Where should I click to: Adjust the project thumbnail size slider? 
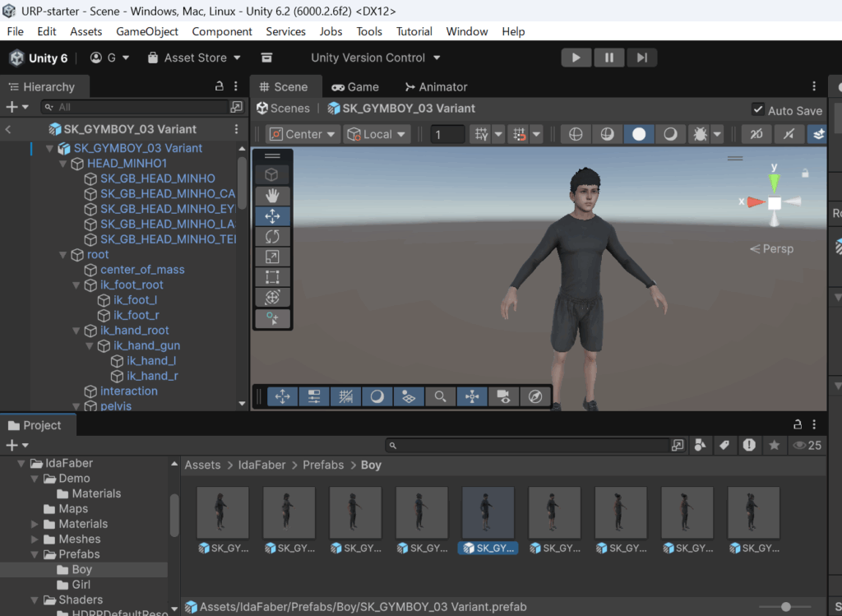point(785,607)
